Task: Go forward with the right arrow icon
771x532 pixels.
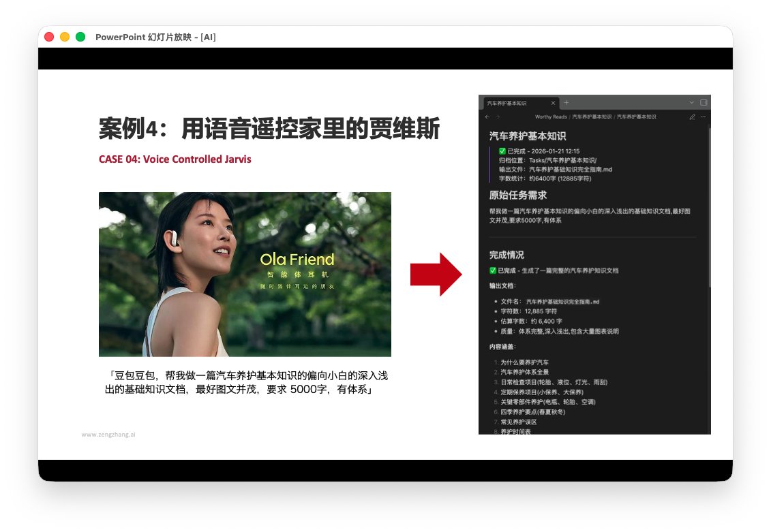Action: (x=498, y=117)
